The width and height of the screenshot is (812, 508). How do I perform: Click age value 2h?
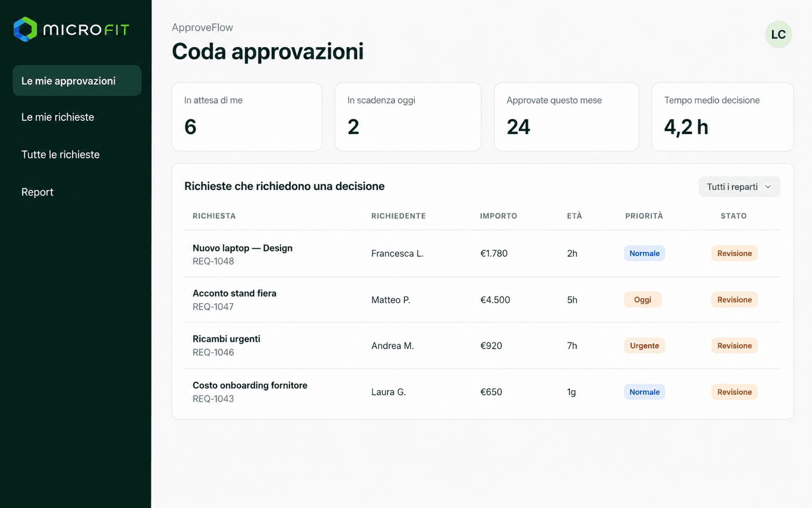pyautogui.click(x=572, y=253)
